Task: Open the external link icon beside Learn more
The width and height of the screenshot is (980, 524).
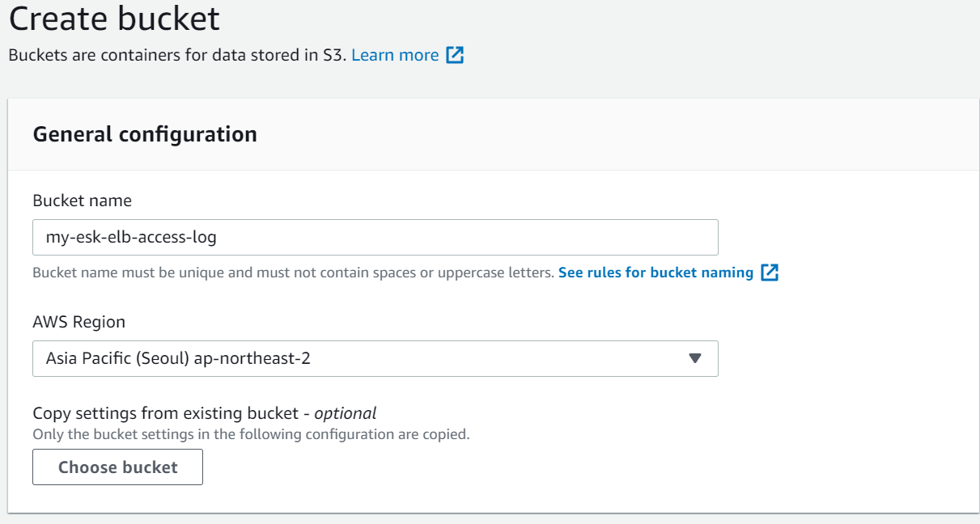Action: [456, 56]
